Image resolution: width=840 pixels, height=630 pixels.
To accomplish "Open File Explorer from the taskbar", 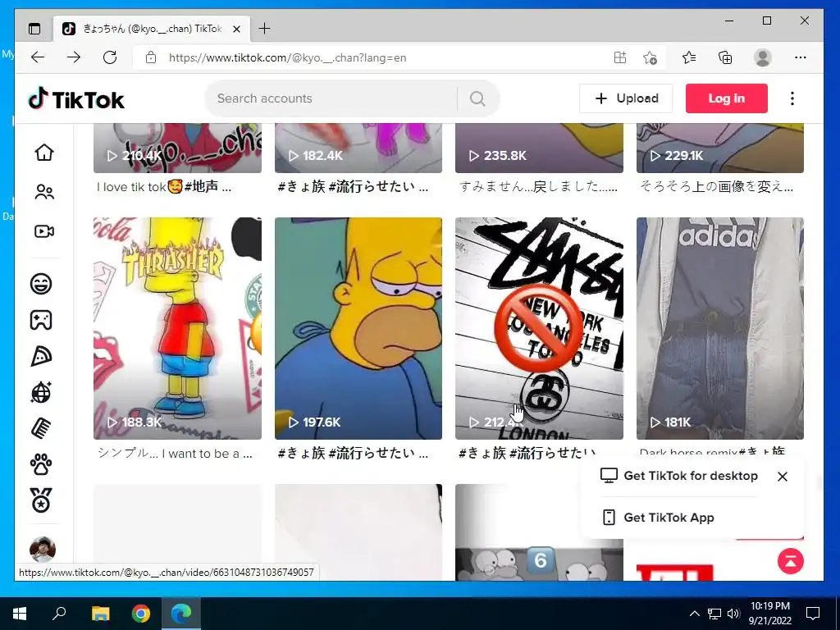I will pos(100,614).
